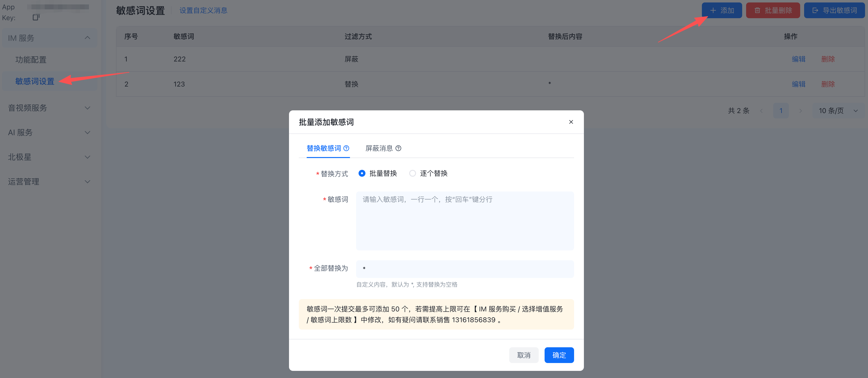
Task: Click the help icon beside 屏蔽消息
Action: click(398, 148)
